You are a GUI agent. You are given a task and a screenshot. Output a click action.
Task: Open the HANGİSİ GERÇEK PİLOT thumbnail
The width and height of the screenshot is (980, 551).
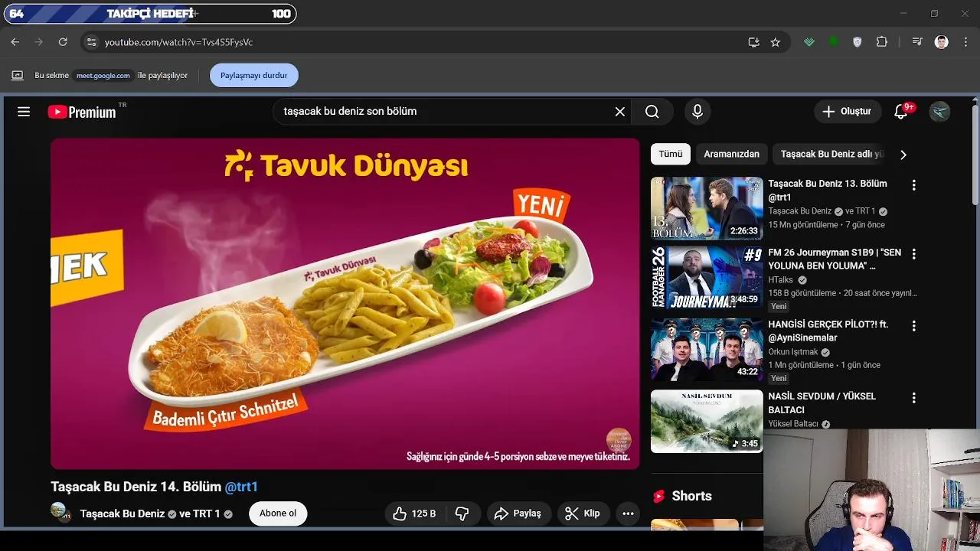click(707, 349)
